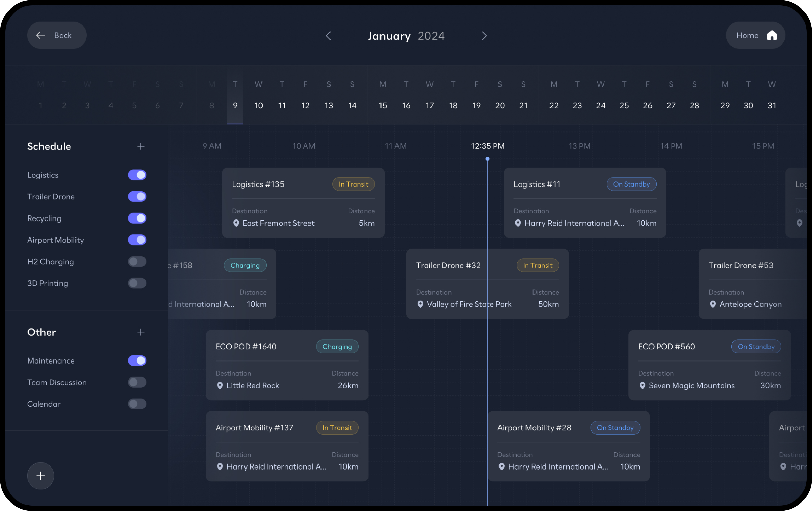Click the plus icon beside Schedule
The width and height of the screenshot is (812, 511).
click(x=141, y=146)
